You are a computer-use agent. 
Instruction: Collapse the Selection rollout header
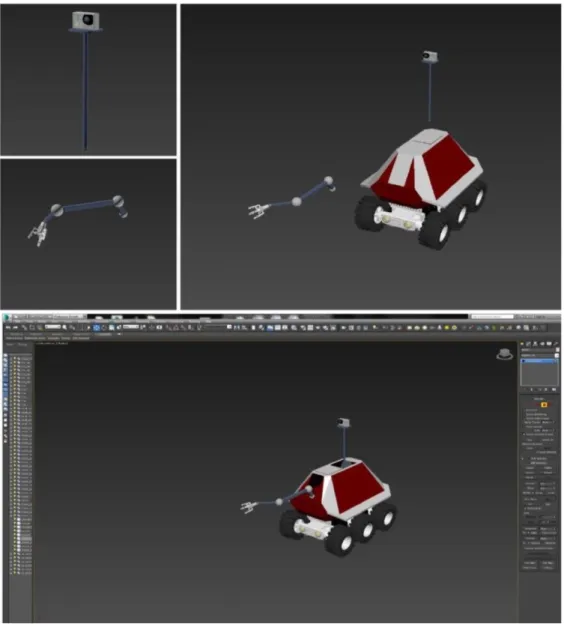coord(539,399)
